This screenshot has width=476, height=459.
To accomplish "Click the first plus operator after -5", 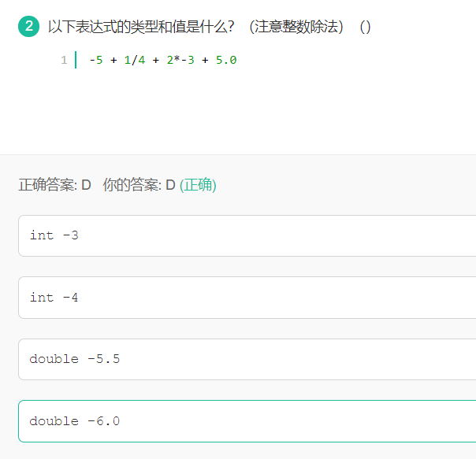I will (113, 60).
